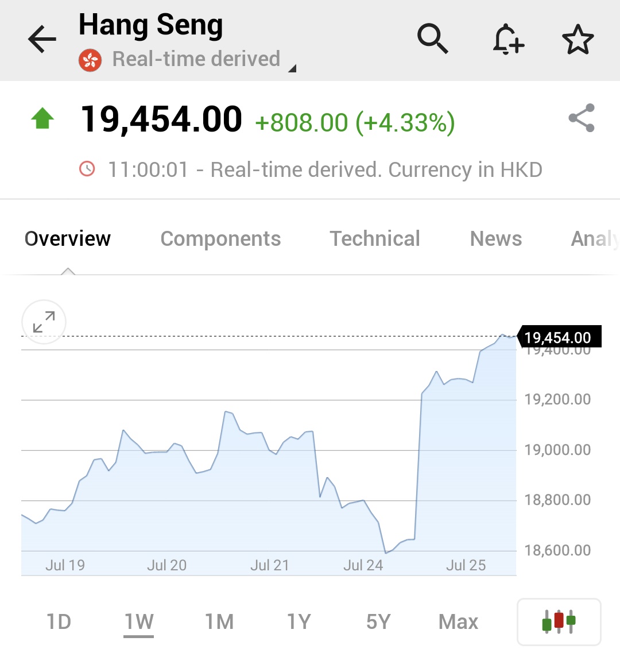The height and width of the screenshot is (672, 620).
Task: Tap the 18,800.00 axis value
Action: pos(557,500)
